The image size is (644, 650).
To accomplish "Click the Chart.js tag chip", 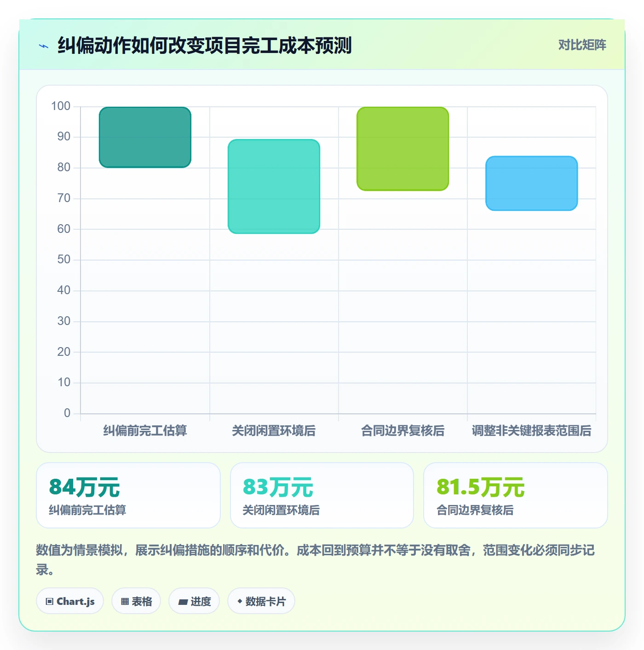I will 70,601.
